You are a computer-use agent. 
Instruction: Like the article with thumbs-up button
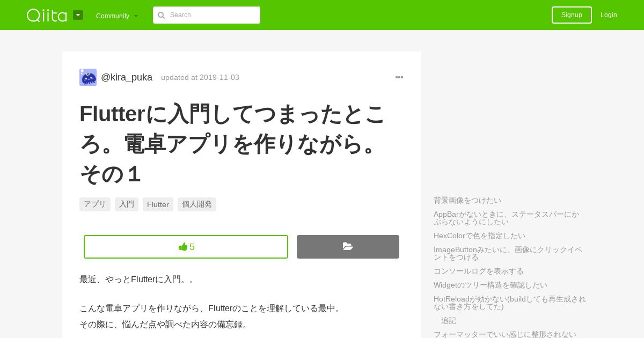pyautogui.click(x=186, y=247)
